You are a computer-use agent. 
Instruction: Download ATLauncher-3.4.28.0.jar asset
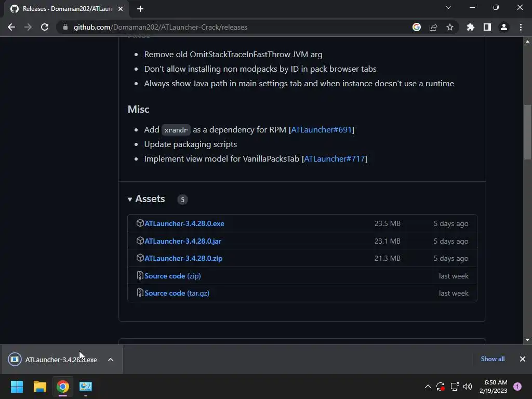(183, 241)
